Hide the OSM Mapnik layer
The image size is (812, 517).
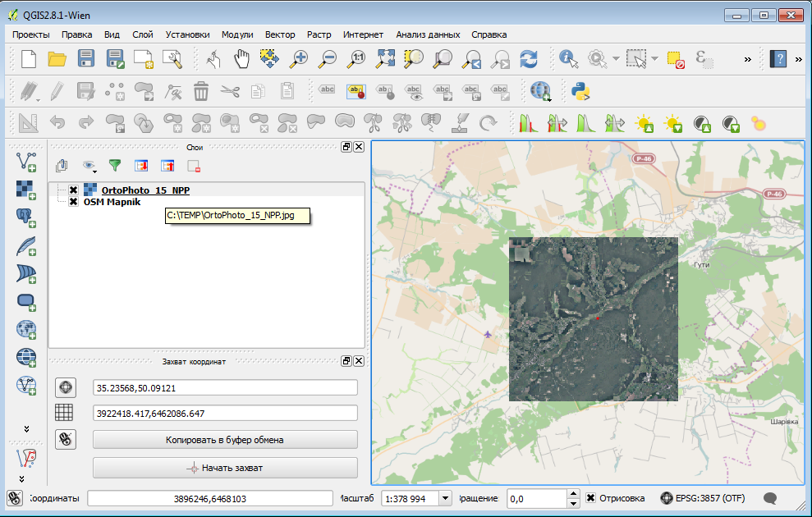(x=73, y=202)
